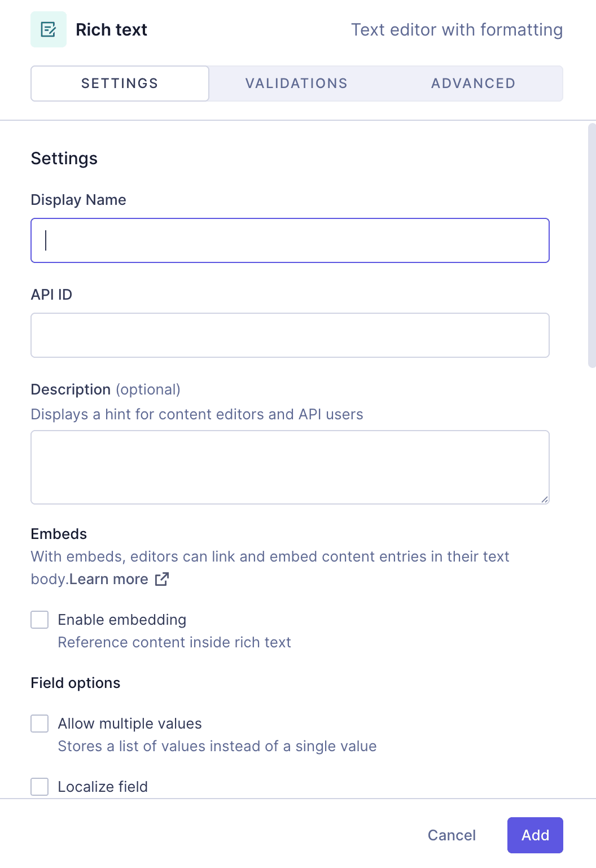Click the Rich text heading
This screenshot has height=868, width=596.
tap(111, 29)
